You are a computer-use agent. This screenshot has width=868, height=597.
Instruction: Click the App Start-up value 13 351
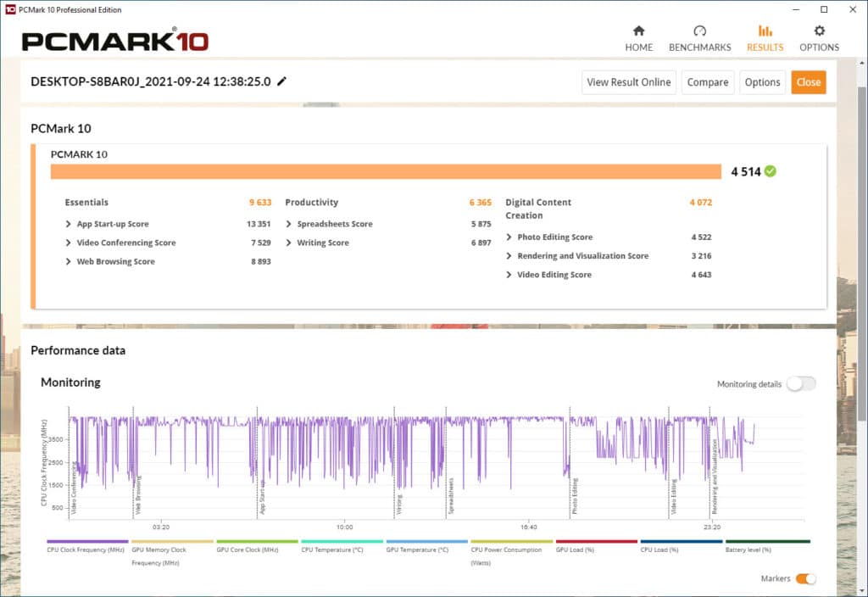click(259, 224)
